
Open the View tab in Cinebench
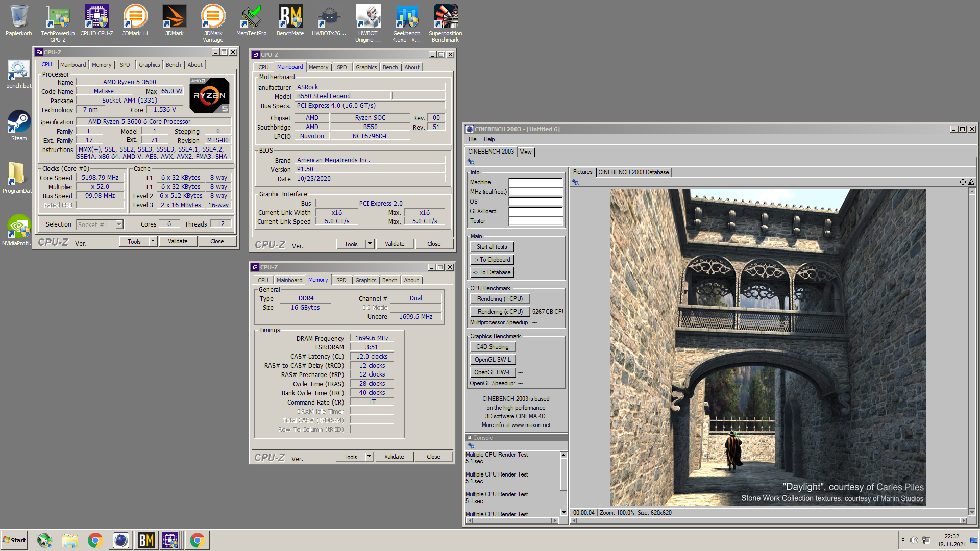(526, 152)
